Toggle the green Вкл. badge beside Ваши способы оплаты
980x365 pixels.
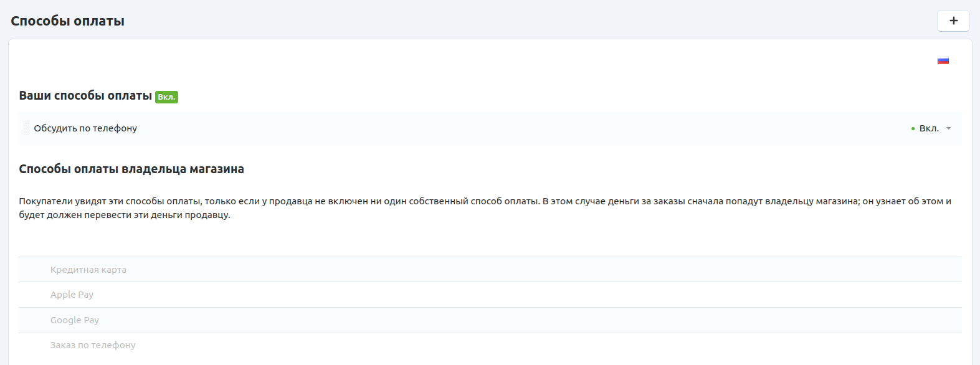pos(166,97)
